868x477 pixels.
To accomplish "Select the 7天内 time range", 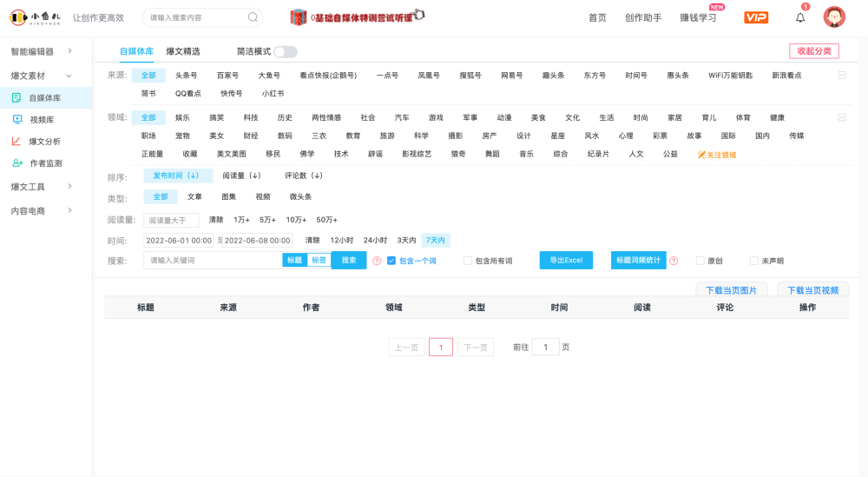I will pyautogui.click(x=435, y=241).
